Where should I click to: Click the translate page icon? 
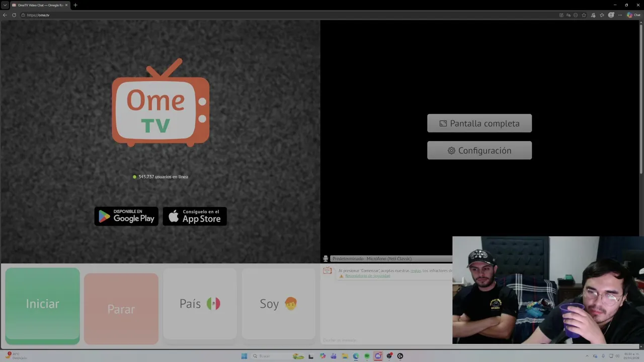[569, 15]
